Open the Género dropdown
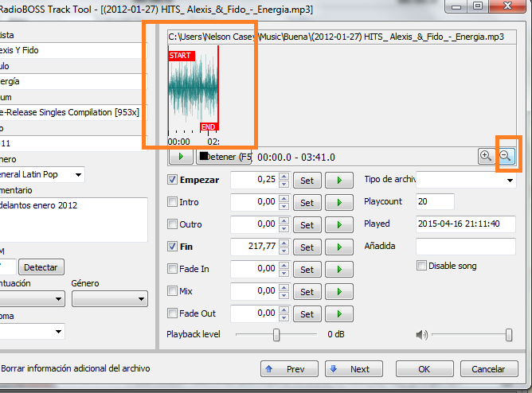Viewport: 532px width, 393px height. pos(104,299)
